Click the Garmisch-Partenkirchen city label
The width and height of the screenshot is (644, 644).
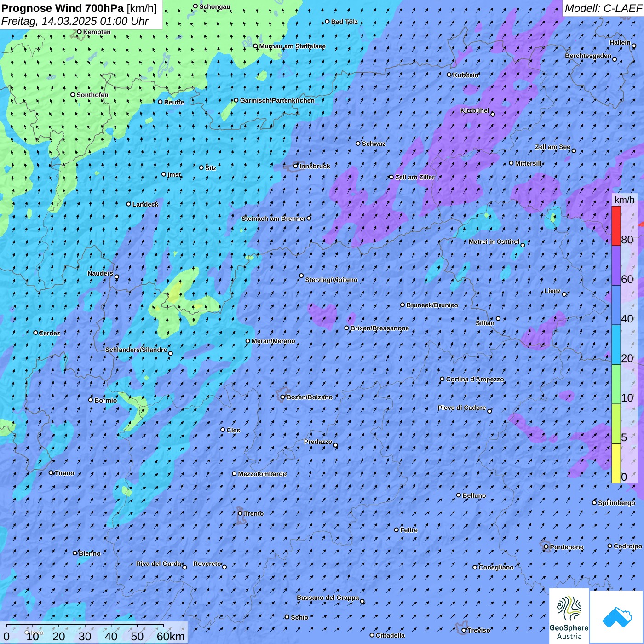point(277,100)
